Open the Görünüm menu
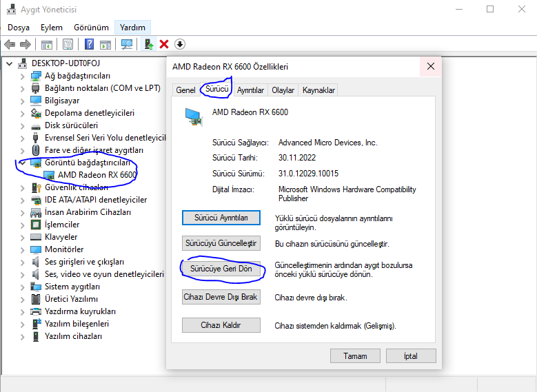The image size is (537, 392). [91, 28]
